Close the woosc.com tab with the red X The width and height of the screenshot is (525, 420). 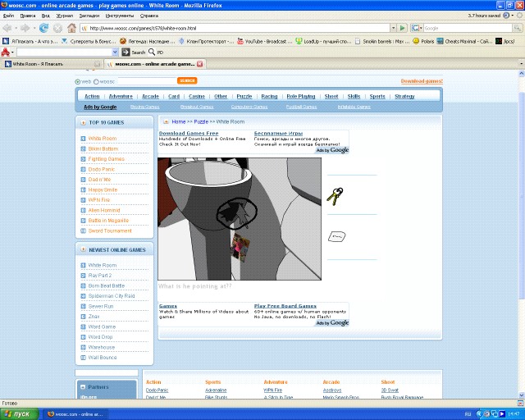tap(200, 64)
